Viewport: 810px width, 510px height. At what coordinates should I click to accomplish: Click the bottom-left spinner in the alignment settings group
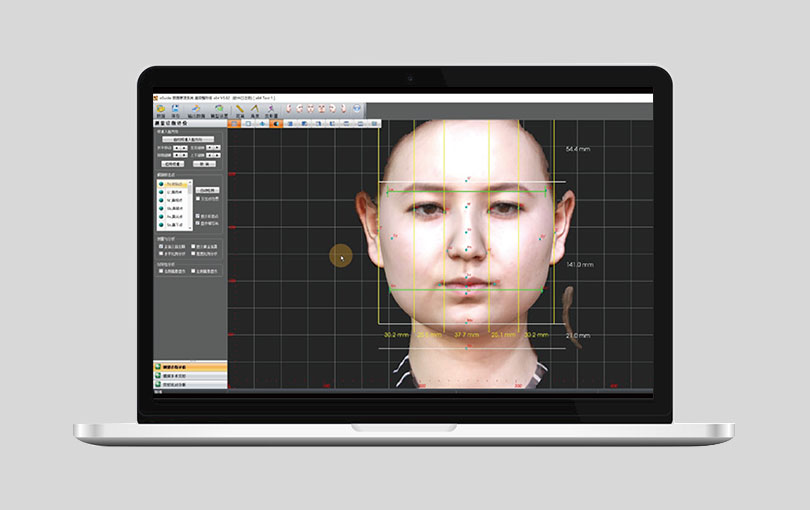(x=180, y=155)
